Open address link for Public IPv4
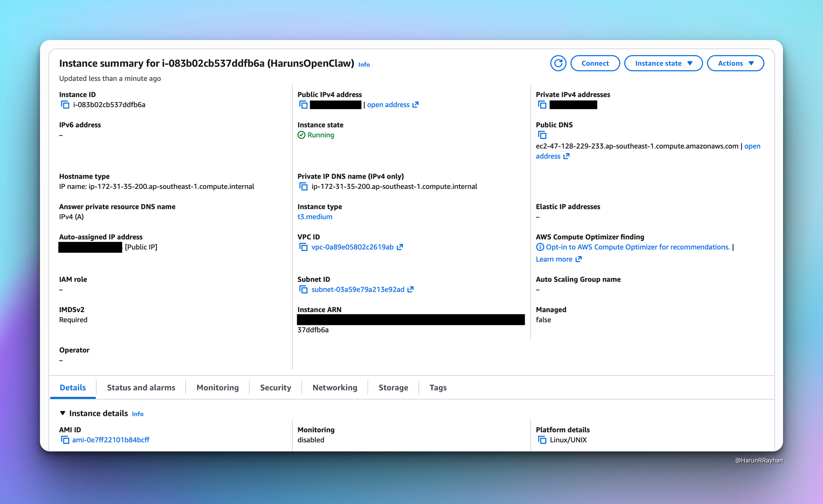This screenshot has width=823, height=504. coord(393,105)
